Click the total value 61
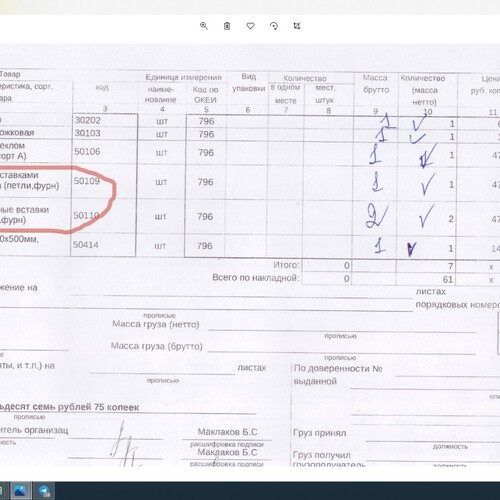Screen dimensions: 500x500 tap(448, 279)
